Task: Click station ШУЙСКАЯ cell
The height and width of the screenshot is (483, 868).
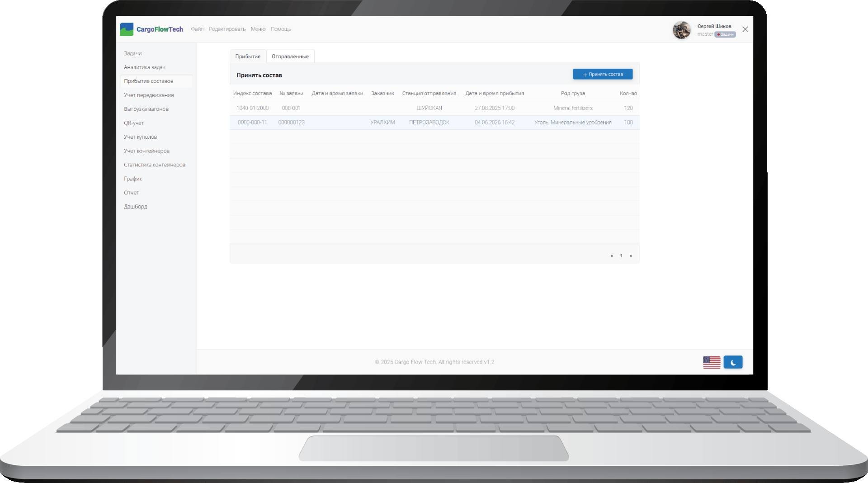Action: [x=429, y=108]
